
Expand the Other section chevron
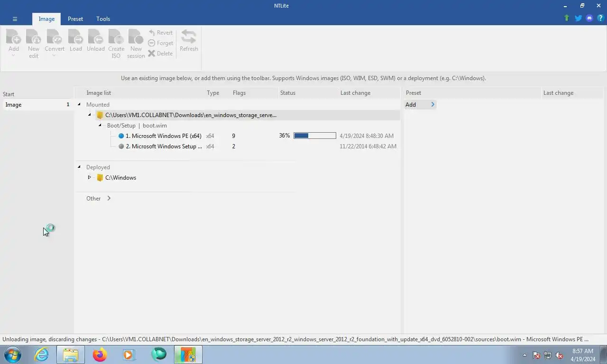109,198
